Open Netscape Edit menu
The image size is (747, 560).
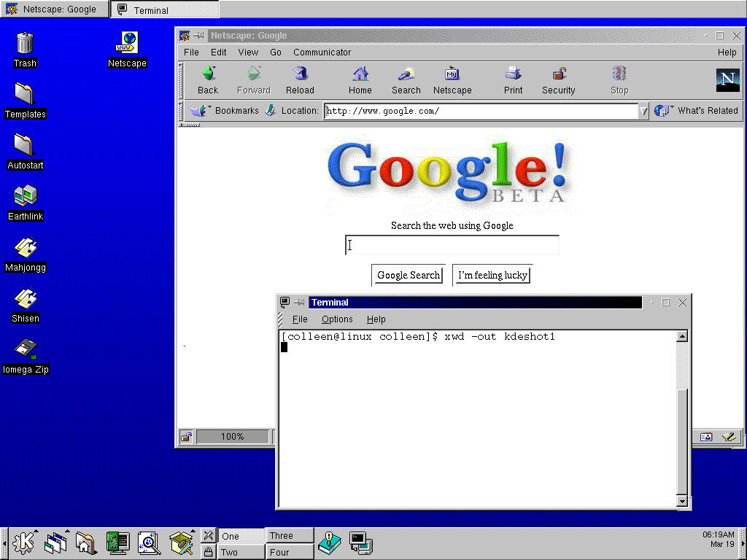point(219,52)
